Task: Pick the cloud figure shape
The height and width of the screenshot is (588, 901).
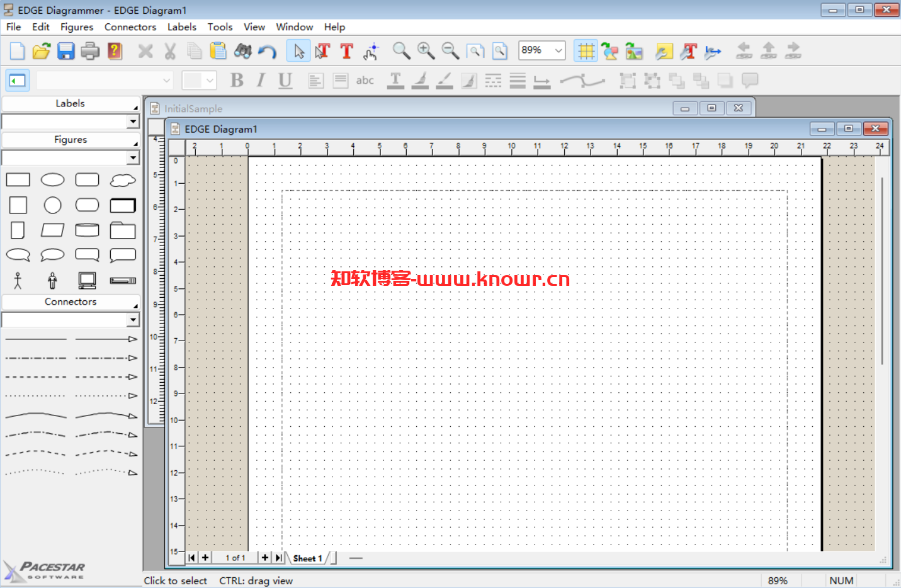Action: (x=123, y=181)
